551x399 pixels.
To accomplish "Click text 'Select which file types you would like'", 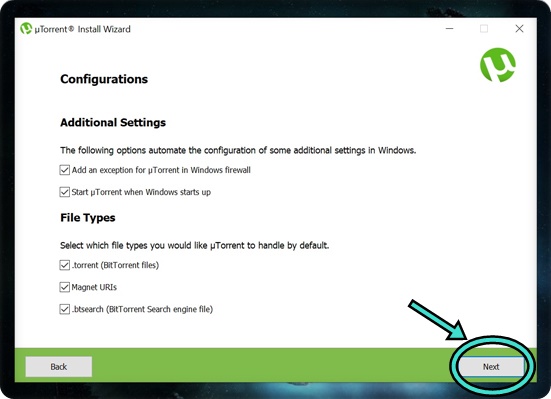I will click(x=134, y=245).
